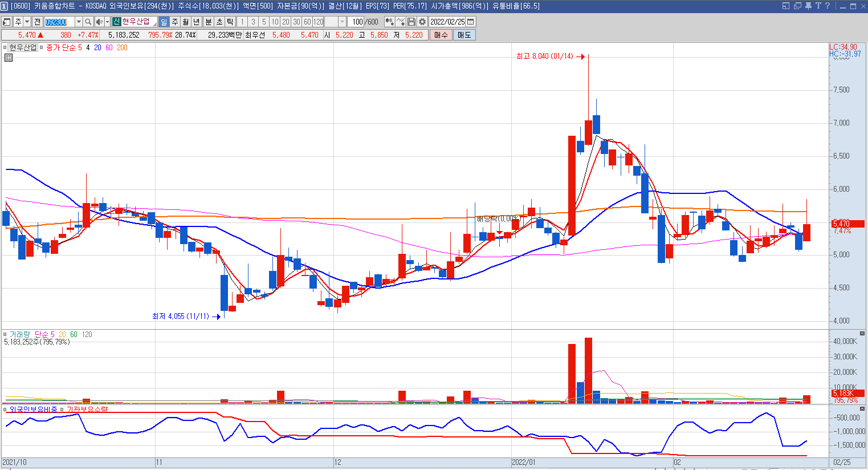Select minute 분 chart period
This screenshot has width=868, height=470.
pyautogui.click(x=209, y=22)
